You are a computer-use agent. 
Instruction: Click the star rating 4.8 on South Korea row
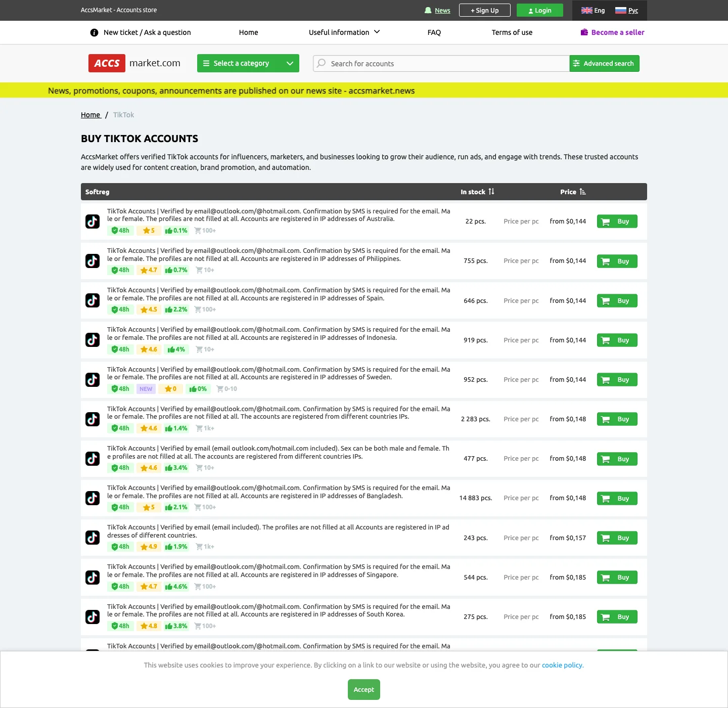point(149,626)
